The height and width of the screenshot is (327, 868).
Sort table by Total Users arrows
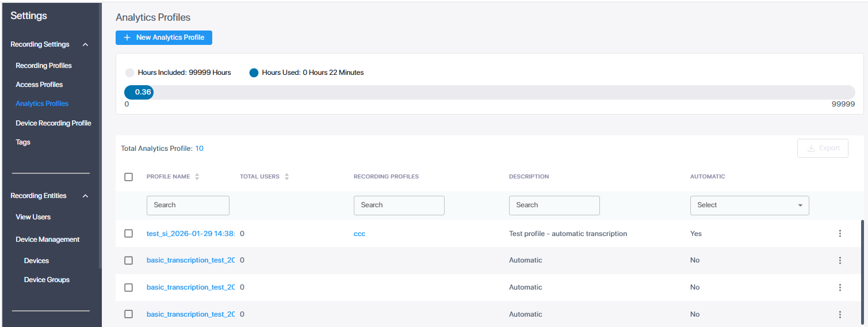[286, 177]
